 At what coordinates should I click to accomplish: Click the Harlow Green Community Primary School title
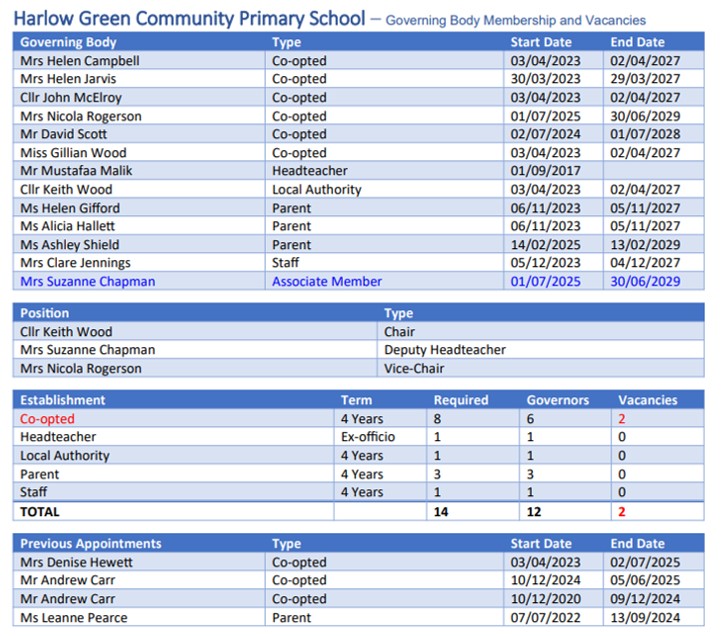[x=189, y=19]
